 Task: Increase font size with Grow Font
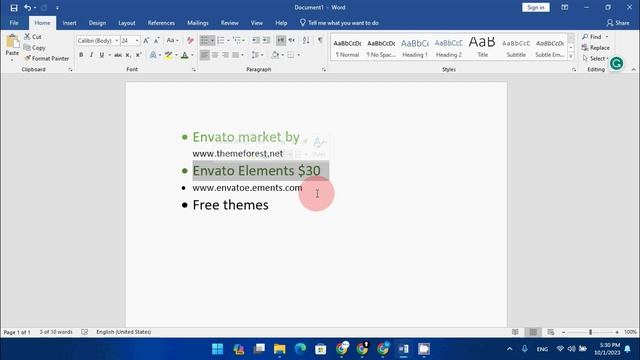(x=146, y=40)
